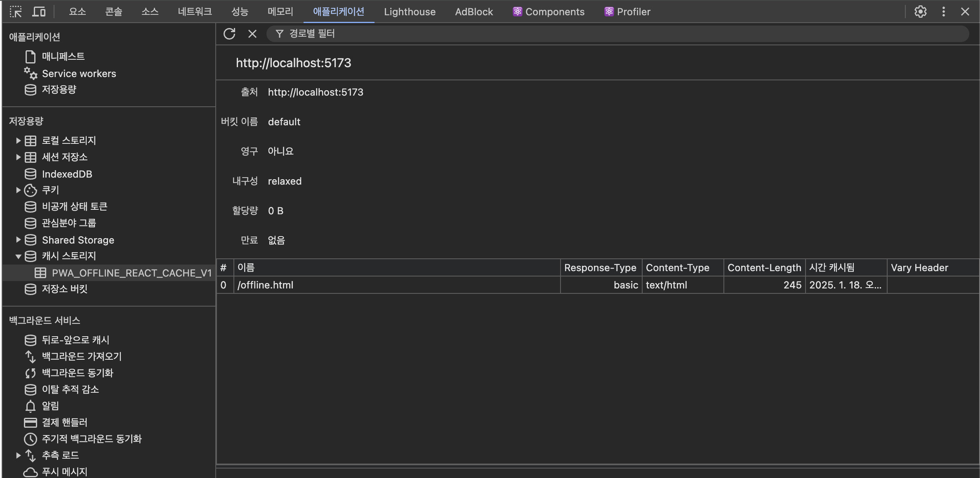
Task: Open the Manifest item in sidebar
Action: [63, 56]
